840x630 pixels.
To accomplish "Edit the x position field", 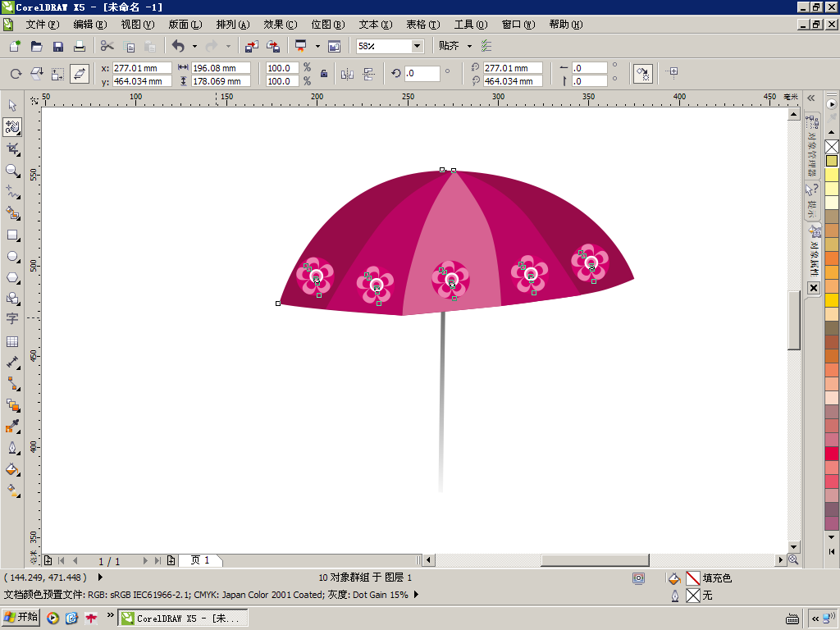I will tap(142, 68).
